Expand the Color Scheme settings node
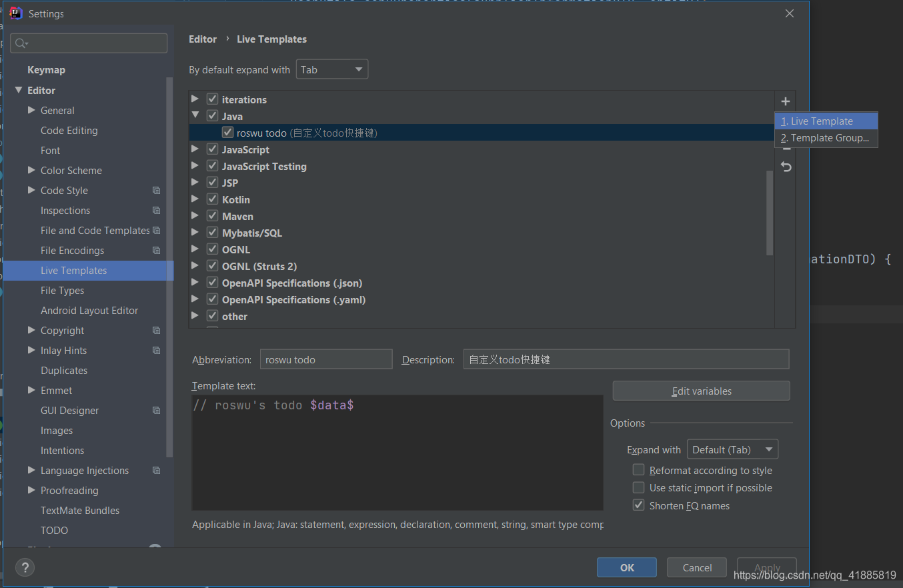 [x=31, y=170]
